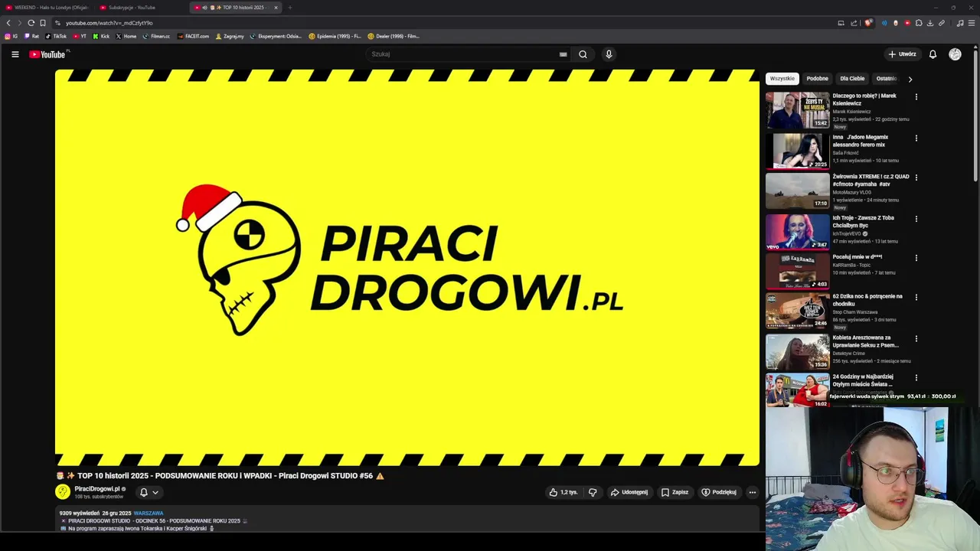The height and width of the screenshot is (551, 980).
Task: Open the account avatar menu
Action: pos(955,54)
